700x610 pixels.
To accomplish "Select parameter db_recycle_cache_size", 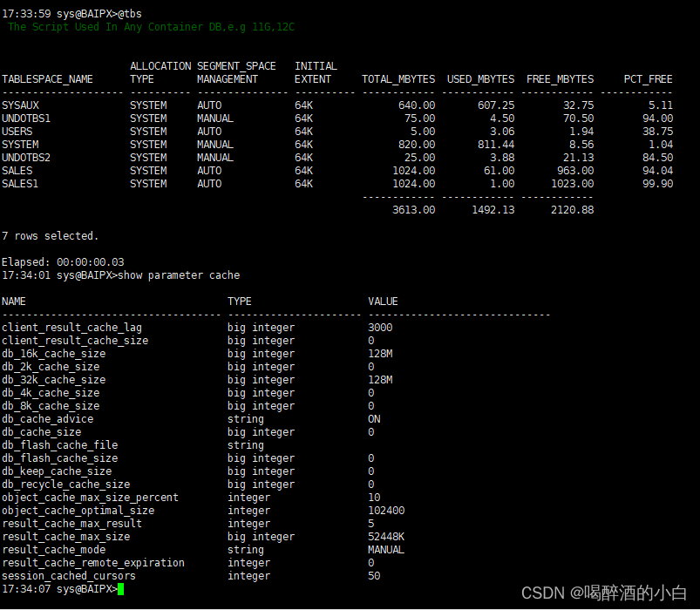I will pyautogui.click(x=66, y=485).
